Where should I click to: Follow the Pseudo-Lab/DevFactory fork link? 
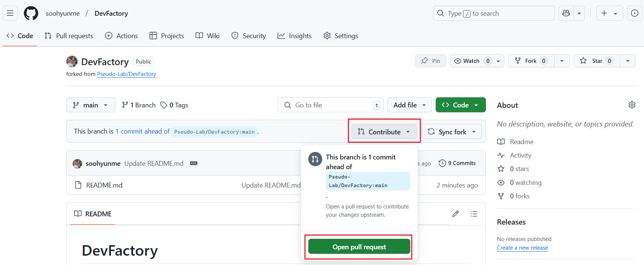127,74
